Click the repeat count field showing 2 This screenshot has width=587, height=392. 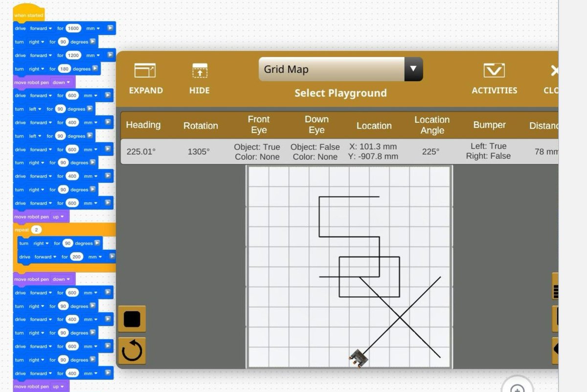pos(37,230)
